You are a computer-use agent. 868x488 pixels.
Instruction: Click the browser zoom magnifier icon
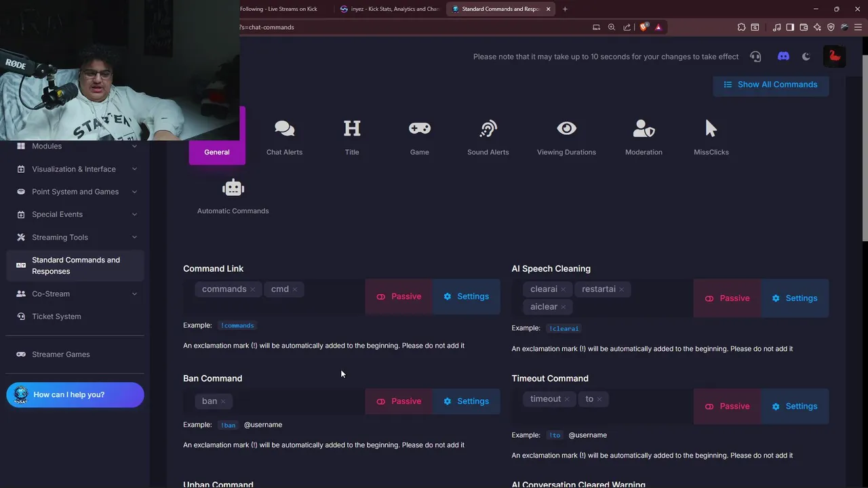pos(612,27)
